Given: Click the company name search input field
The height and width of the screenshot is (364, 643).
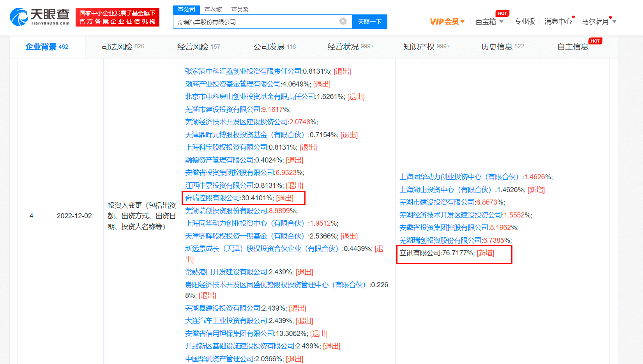Looking at the screenshot, I should pos(257,21).
